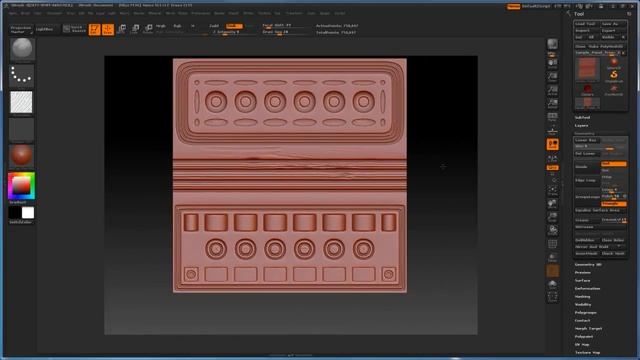Toggle the Persp perspective icon
The width and height of the screenshot is (640, 360).
(553, 117)
